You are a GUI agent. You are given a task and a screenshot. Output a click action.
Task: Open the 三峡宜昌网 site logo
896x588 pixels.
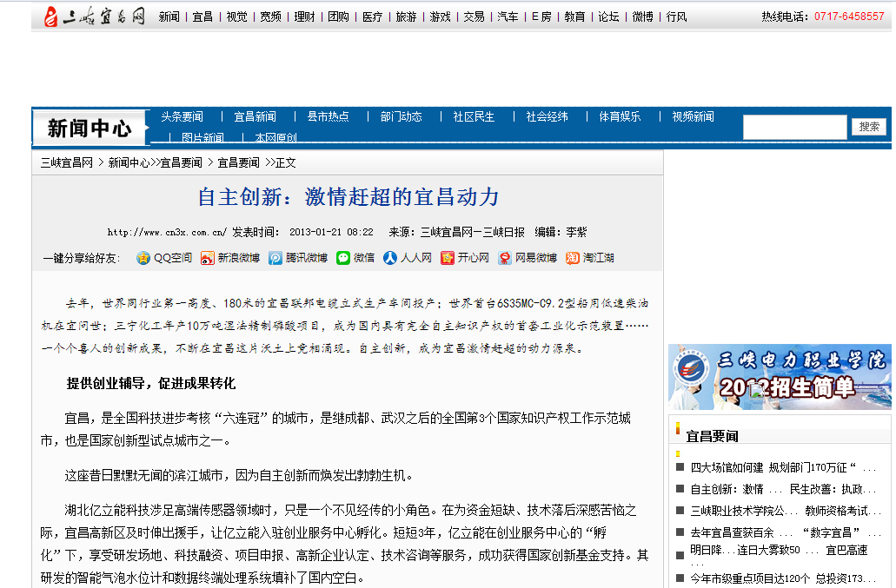pos(94,17)
